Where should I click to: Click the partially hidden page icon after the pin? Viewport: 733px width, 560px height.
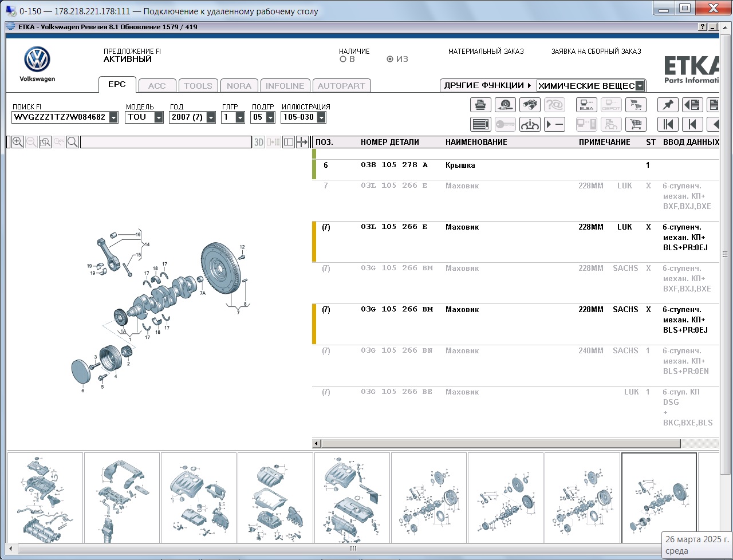coord(713,105)
